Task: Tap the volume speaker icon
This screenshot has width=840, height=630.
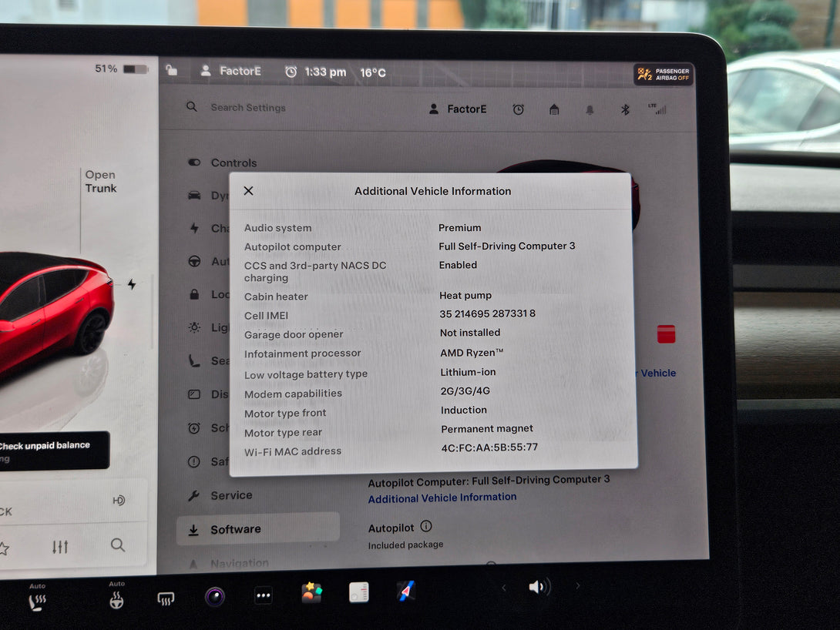Action: (x=538, y=588)
